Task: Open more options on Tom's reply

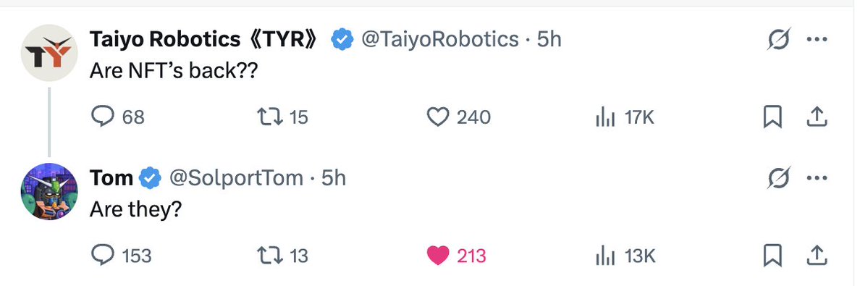Action: 817,178
